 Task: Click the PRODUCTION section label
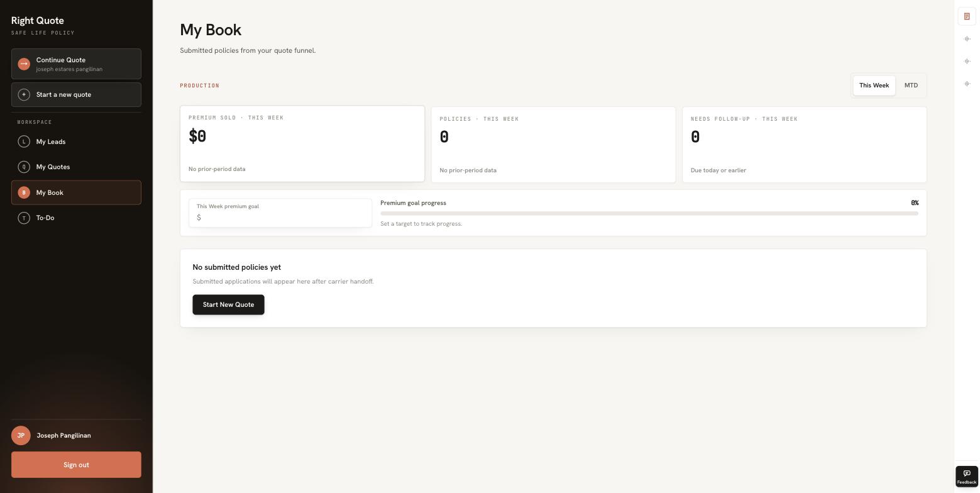(x=200, y=86)
